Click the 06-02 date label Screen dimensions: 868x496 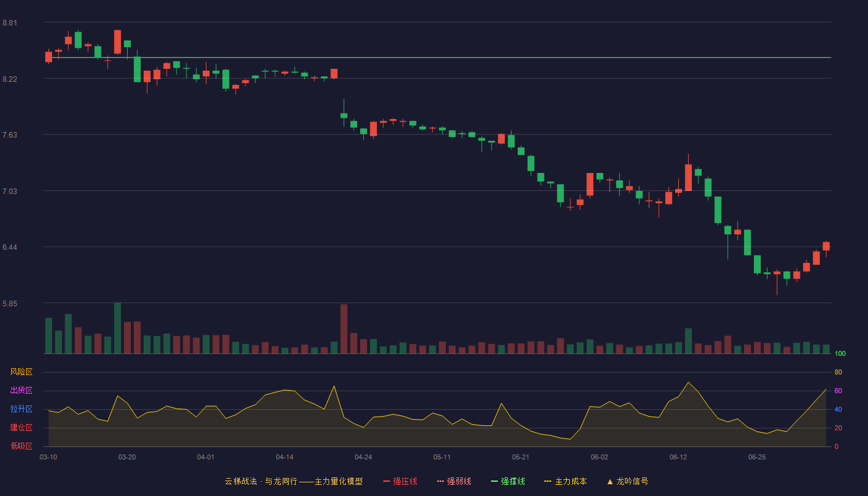[x=600, y=457]
